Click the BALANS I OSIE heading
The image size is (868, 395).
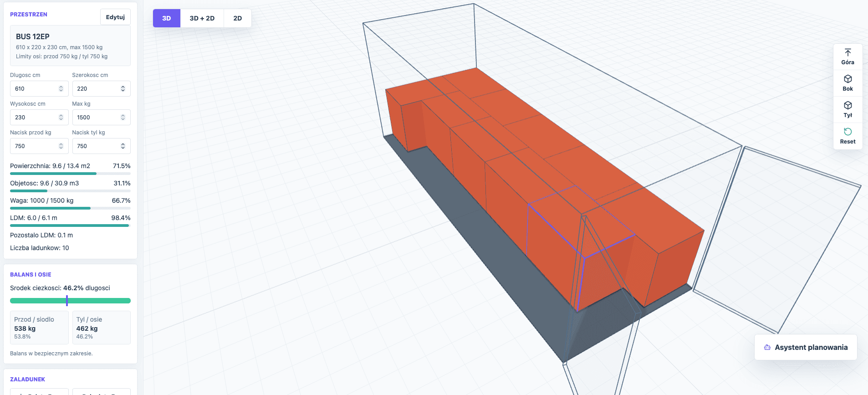point(31,275)
